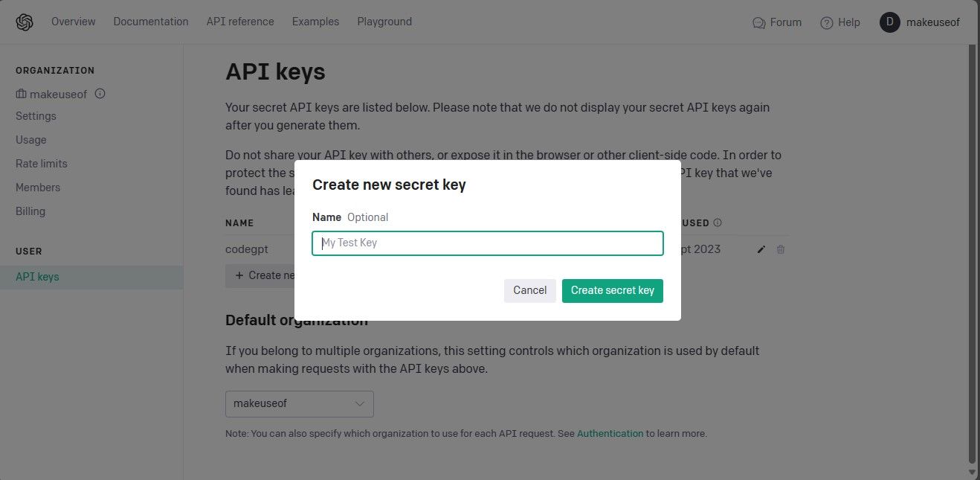Go to Usage in the sidebar
Viewport: 980px width, 480px height.
30,139
